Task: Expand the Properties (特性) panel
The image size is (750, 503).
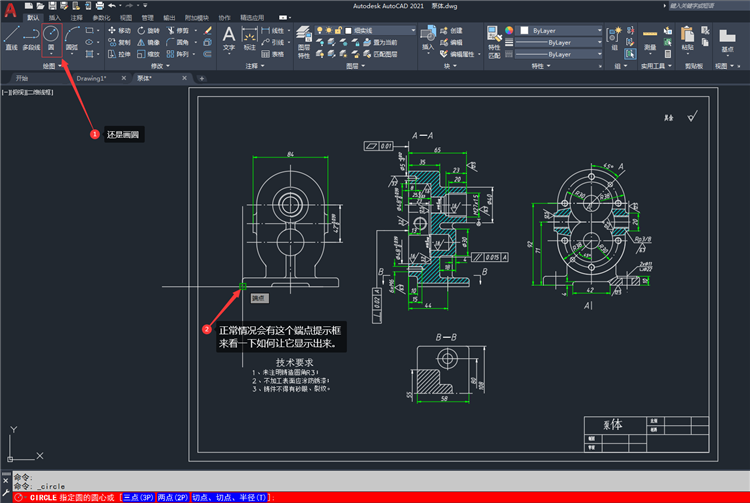Action: point(541,66)
